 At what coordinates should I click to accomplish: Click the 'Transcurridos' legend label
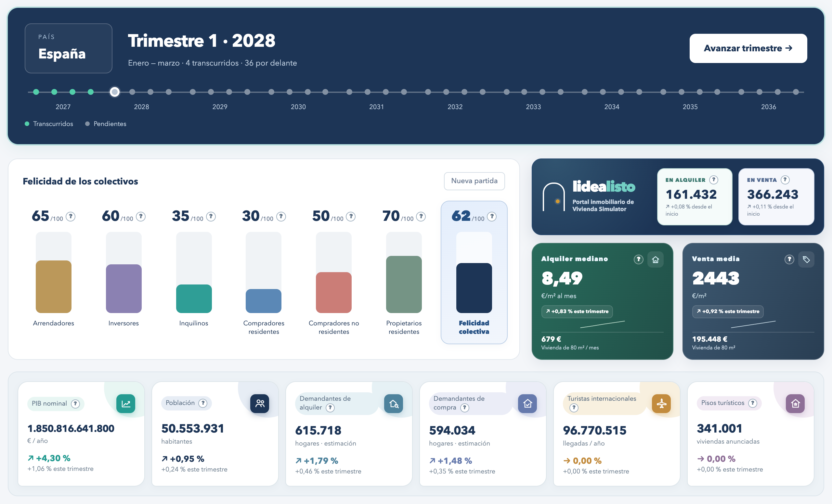click(53, 124)
